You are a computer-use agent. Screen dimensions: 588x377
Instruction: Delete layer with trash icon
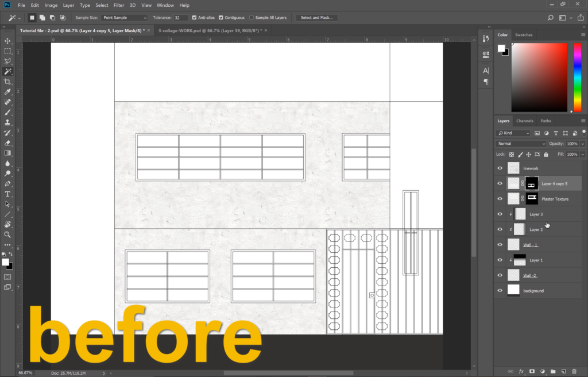coord(574,371)
